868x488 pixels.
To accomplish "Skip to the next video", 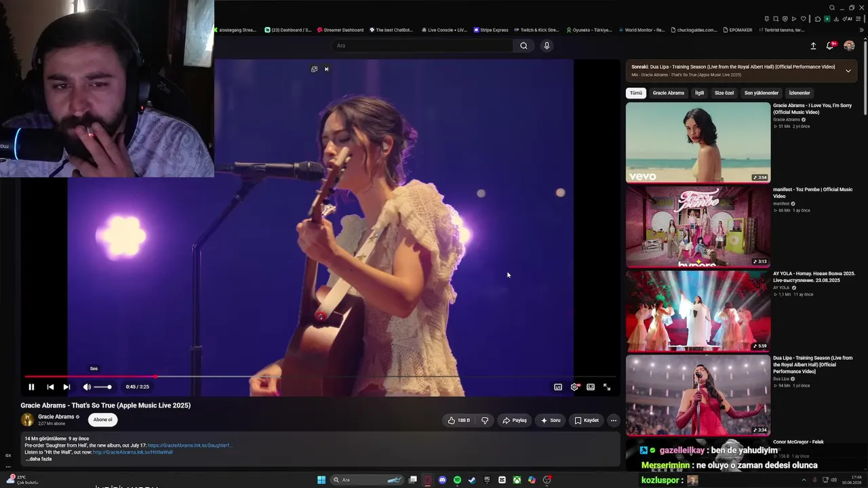I will pos(66,387).
